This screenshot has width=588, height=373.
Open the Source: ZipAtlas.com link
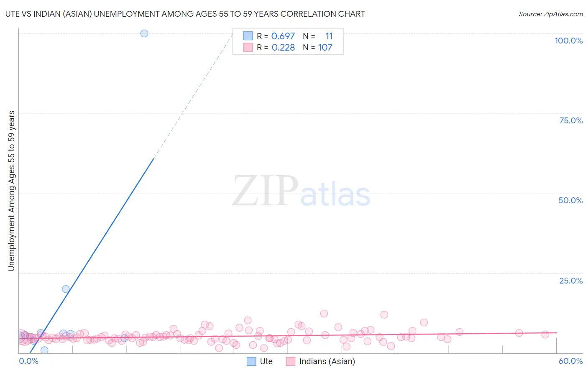coord(551,14)
